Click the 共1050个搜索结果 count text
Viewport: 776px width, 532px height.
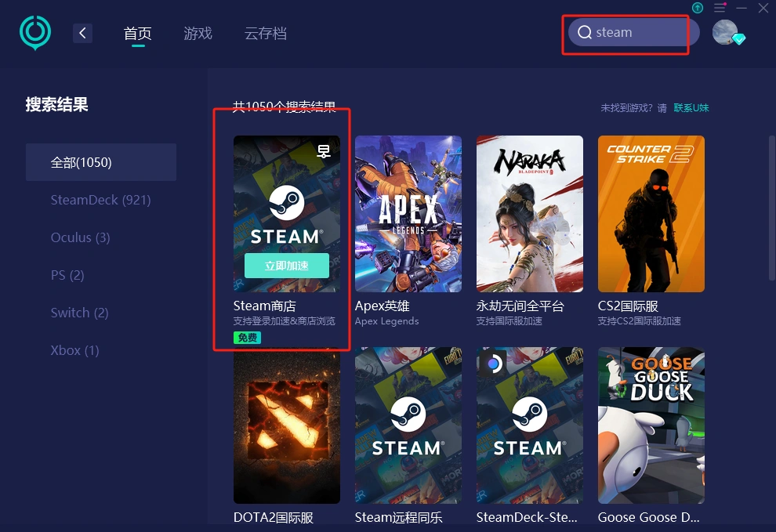pyautogui.click(x=284, y=107)
